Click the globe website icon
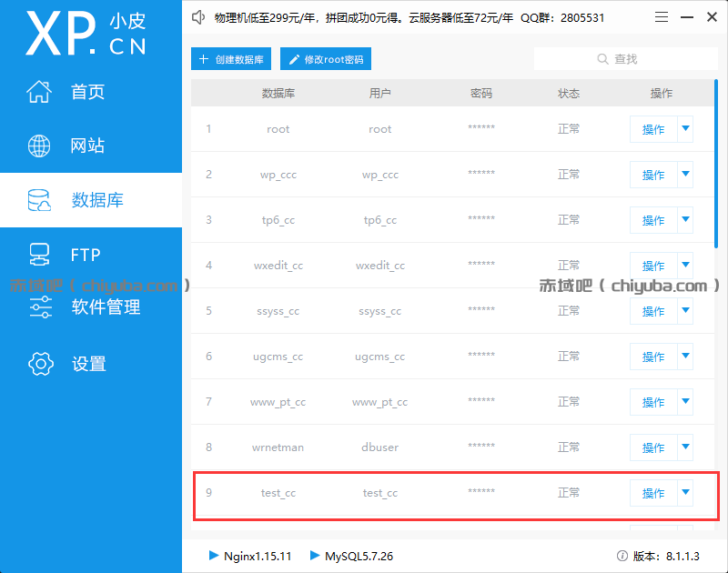 click(x=39, y=146)
